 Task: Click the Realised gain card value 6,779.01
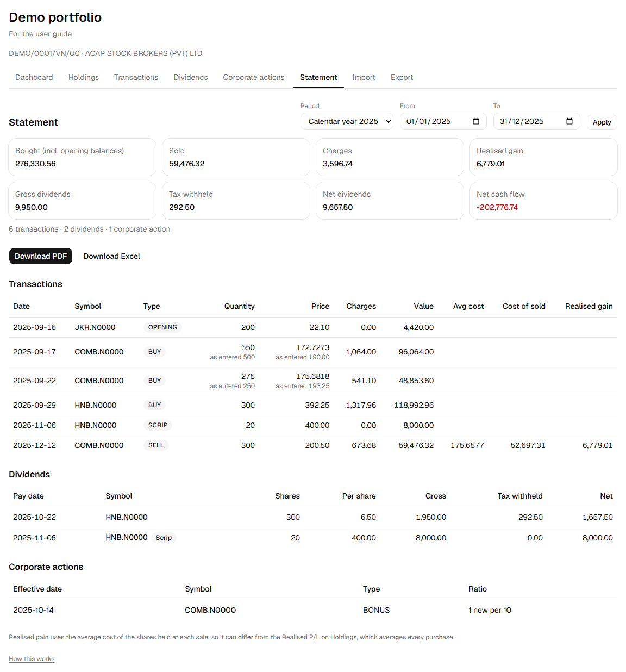tap(491, 164)
